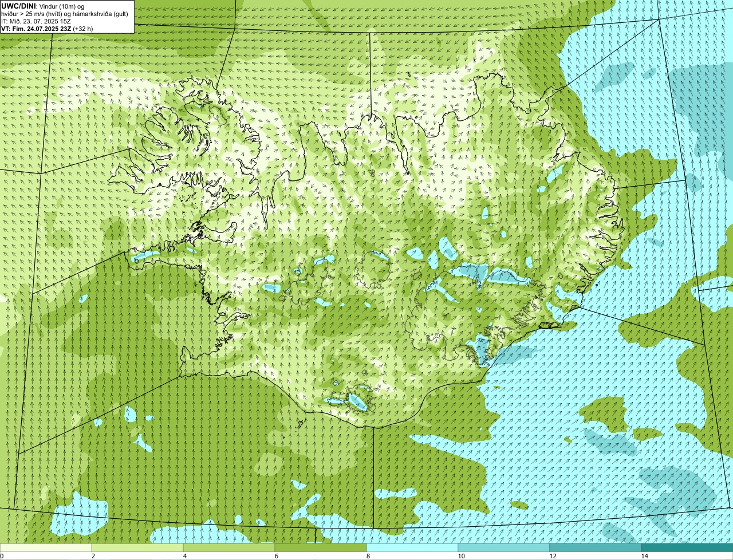Image resolution: width=733 pixels, height=560 pixels.
Task: Click the light yellow-green 2–4 m/s legend swatch
Action: (x=137, y=548)
